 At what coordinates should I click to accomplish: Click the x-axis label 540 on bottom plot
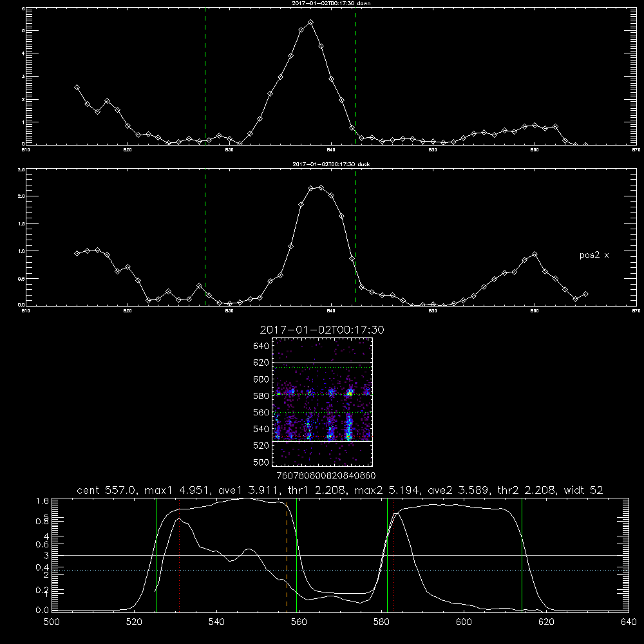pos(216,622)
